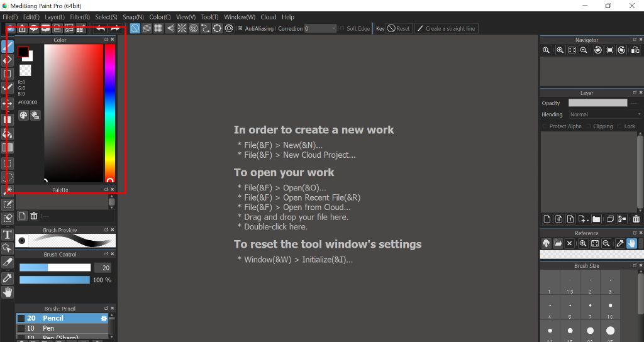Select the Eraser tool in left toolbar
This screenshot has height=342, width=644.
point(8,60)
